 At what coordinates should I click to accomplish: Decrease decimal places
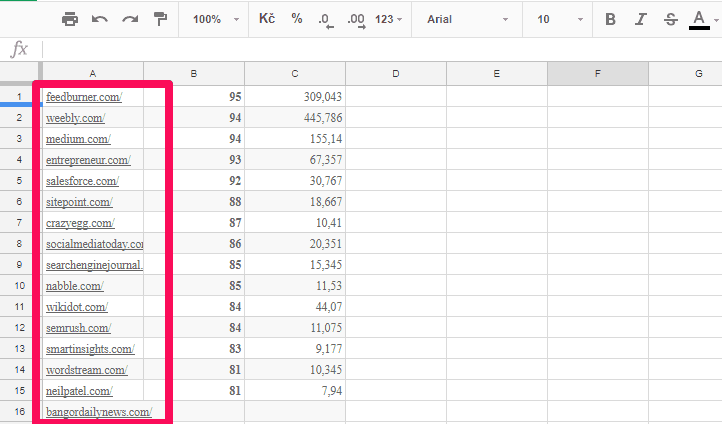(325, 19)
